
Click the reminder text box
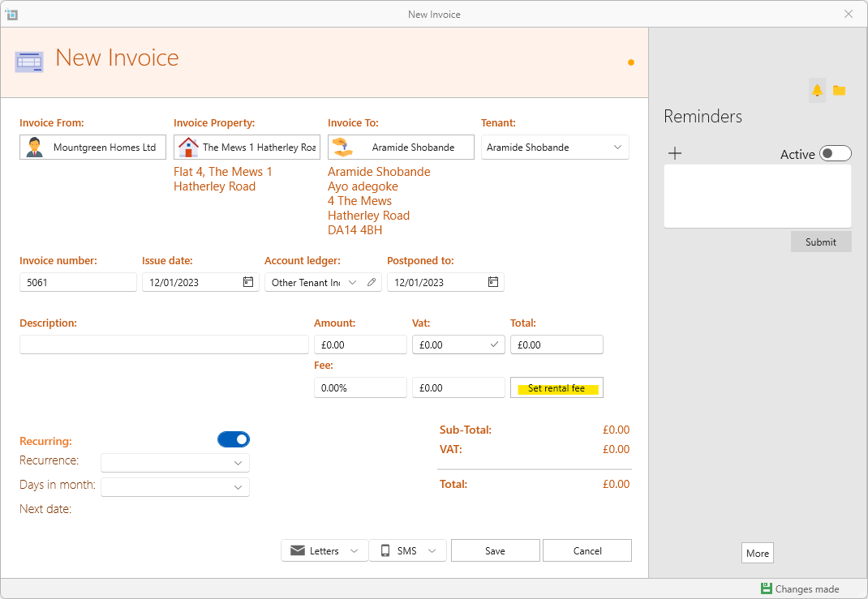click(x=758, y=196)
